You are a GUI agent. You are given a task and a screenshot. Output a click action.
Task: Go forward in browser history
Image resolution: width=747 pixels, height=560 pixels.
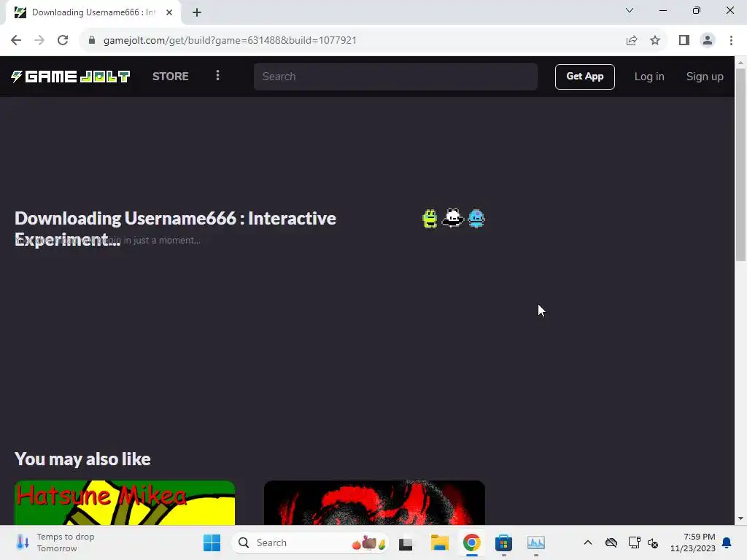[x=39, y=40]
